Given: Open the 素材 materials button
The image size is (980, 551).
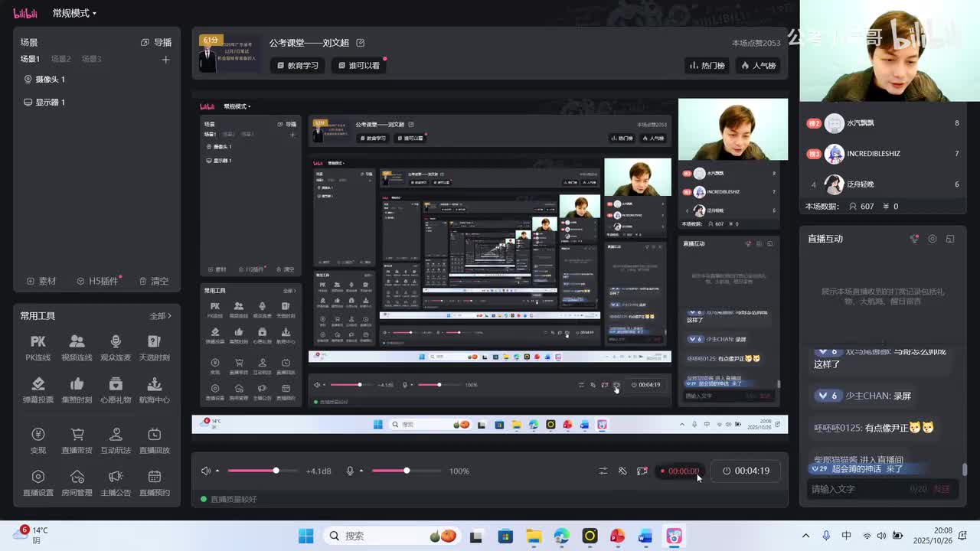Looking at the screenshot, I should coord(41,281).
